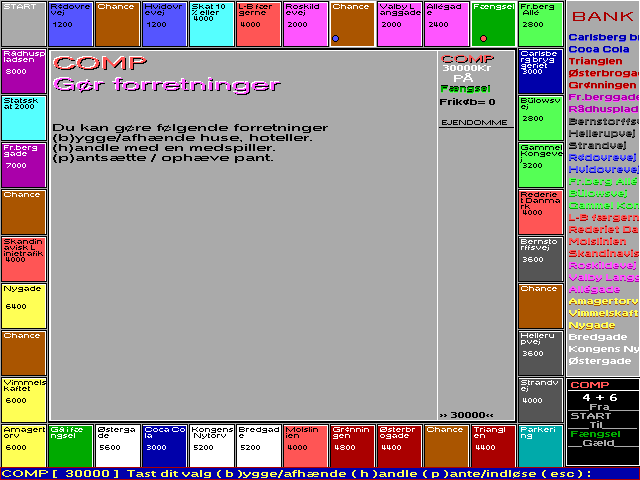Select the START corner square
Viewport: 640px width, 480px height.
pyautogui.click(x=24, y=24)
